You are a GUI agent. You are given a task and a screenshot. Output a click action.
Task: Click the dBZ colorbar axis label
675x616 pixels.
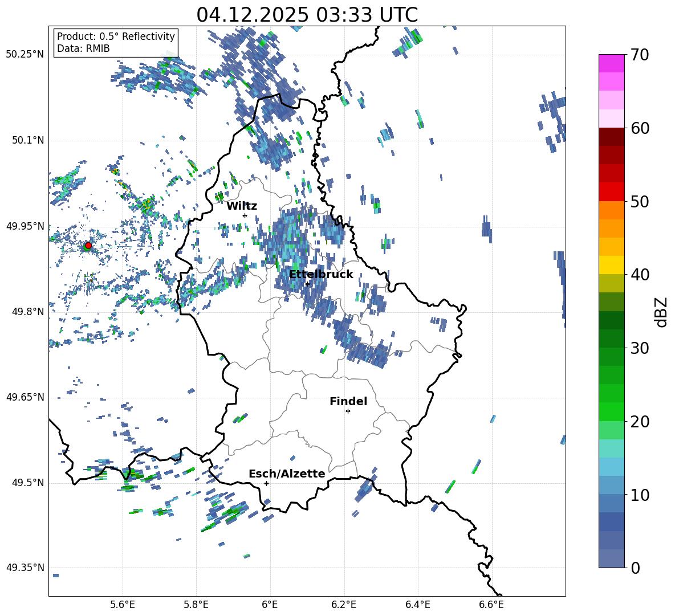coord(662,312)
